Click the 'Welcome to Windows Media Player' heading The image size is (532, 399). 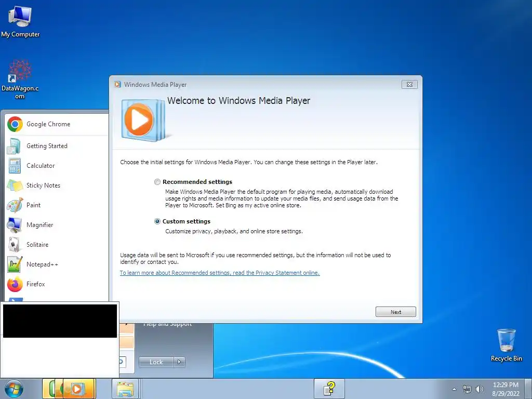238,101
